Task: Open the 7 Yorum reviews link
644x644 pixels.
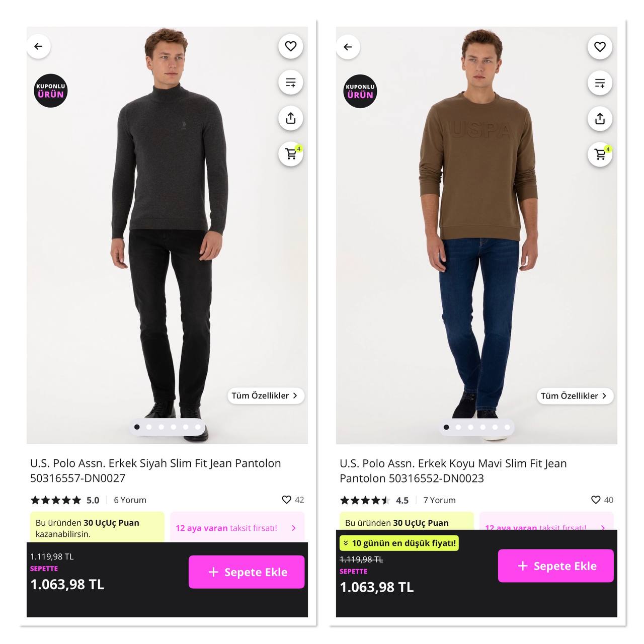Action: (x=439, y=500)
